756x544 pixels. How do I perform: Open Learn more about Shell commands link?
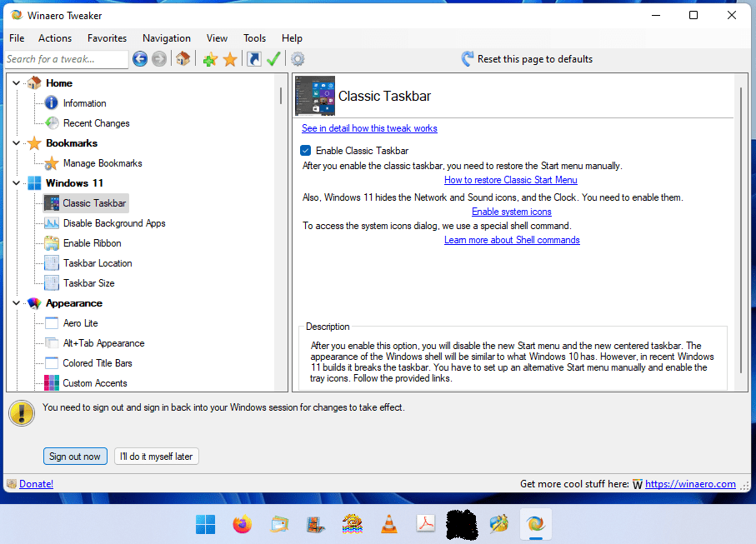coord(512,240)
